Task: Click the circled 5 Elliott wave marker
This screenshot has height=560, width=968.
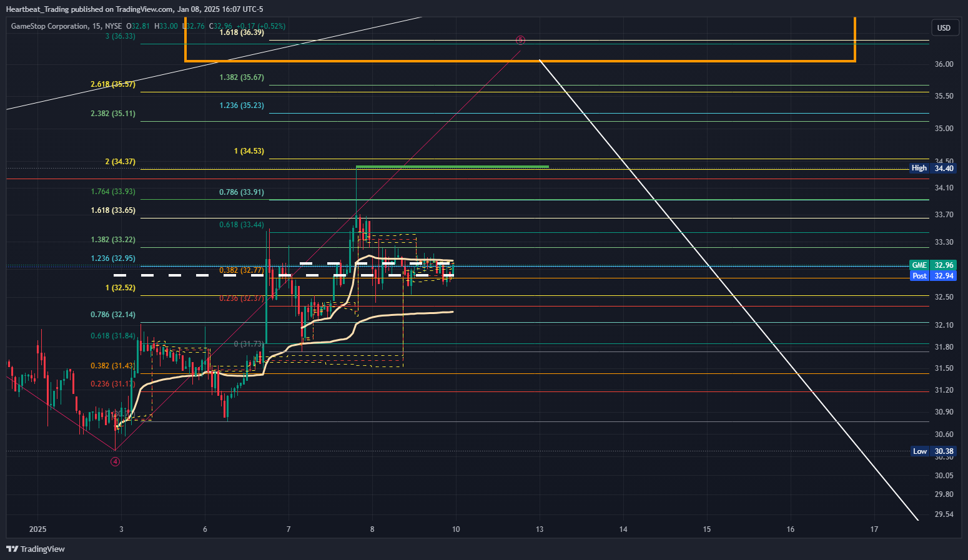Action: [520, 40]
